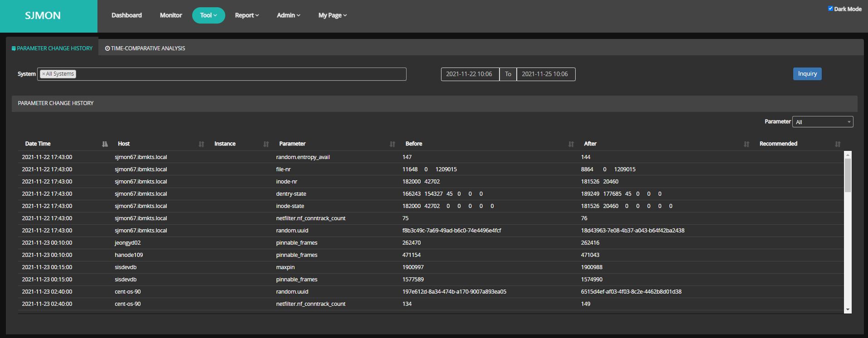Click the Host column sort icon
The height and width of the screenshot is (338, 868).
point(201,144)
